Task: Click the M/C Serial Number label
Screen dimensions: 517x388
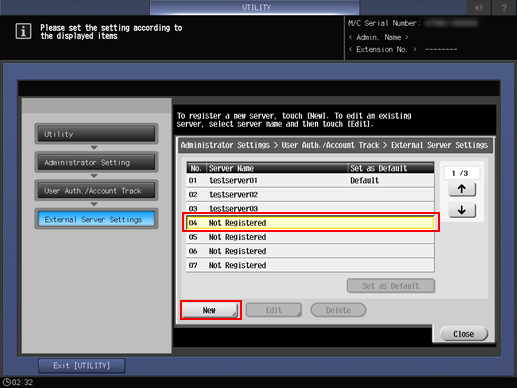Action: pos(384,23)
